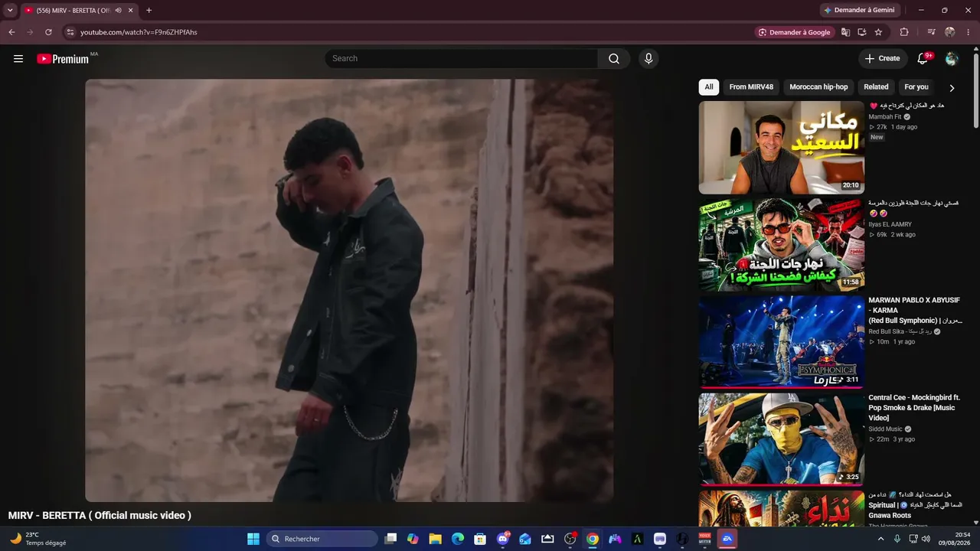Open MARWAN PABLO X ABYUSIF - KARMA title
This screenshot has width=980, height=551.
[914, 311]
